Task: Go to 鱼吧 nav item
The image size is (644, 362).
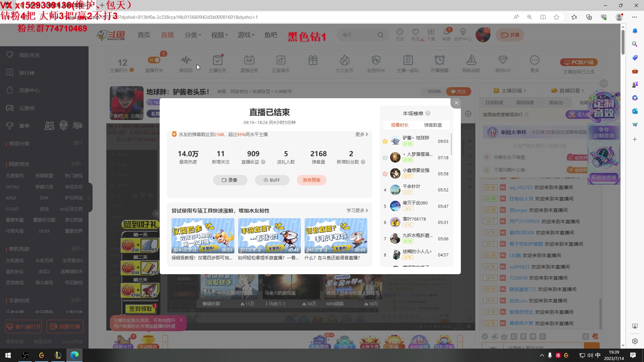Action: [271, 35]
